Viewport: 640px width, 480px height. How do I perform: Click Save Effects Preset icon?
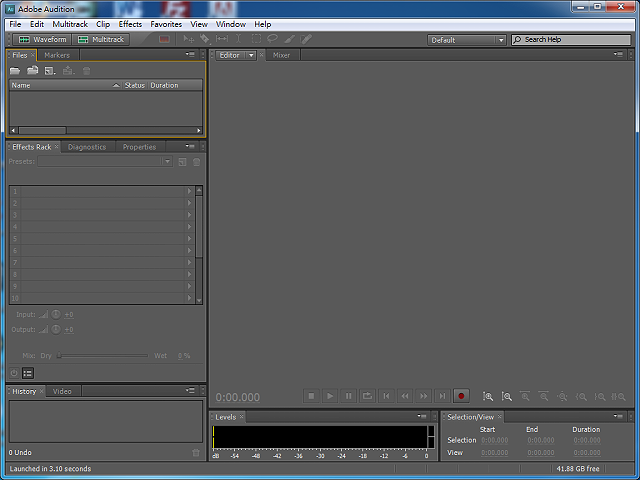tap(182, 162)
